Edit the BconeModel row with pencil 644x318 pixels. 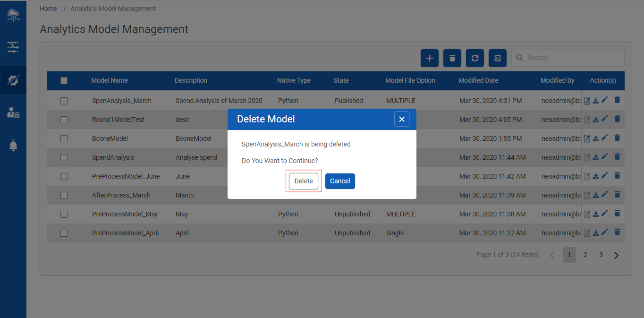pos(605,138)
